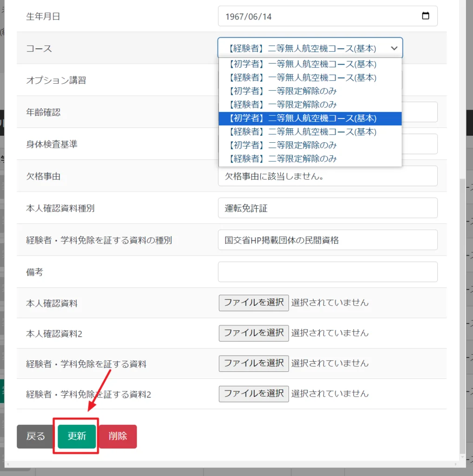Pick highlighted 【初学者】二等無人航空機コース(基本) option
The image size is (473, 476).
(302, 119)
